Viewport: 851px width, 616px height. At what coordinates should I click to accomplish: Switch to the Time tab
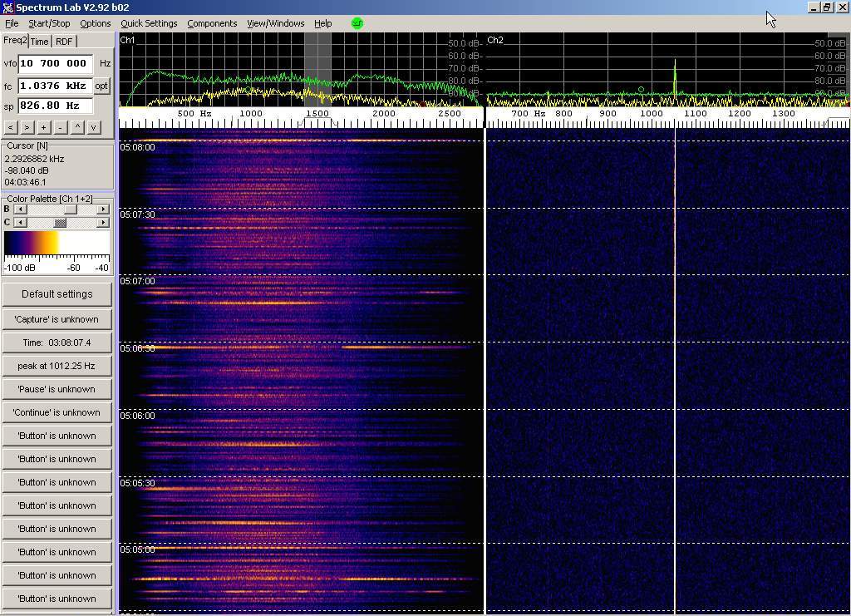click(x=39, y=42)
